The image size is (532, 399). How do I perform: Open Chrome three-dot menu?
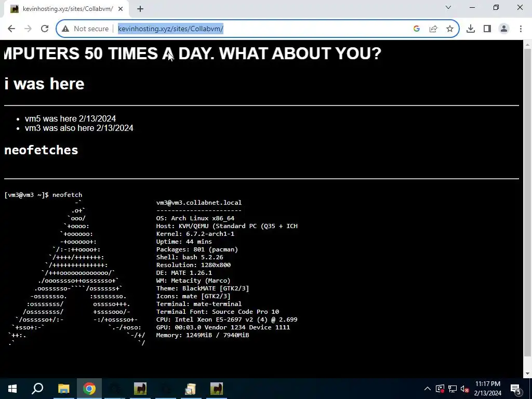coord(521,29)
